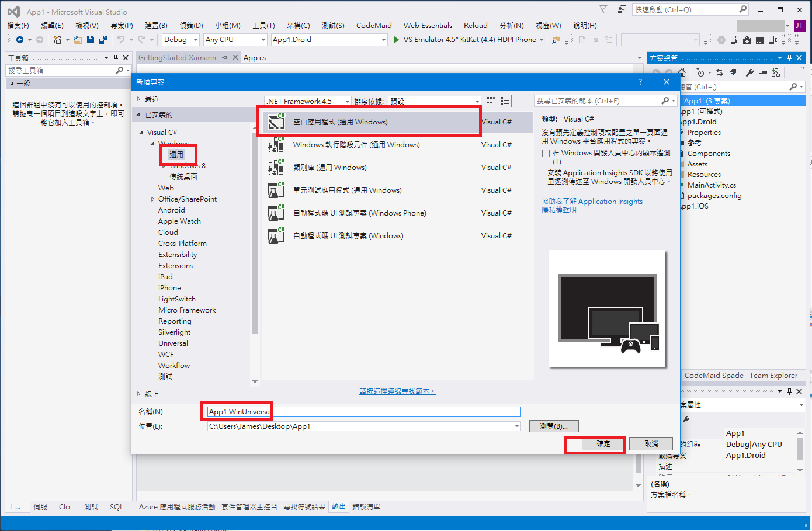Viewport: 812px width, 531px height.
Task: Open the Any CPU platform dropdown
Action: (235, 40)
